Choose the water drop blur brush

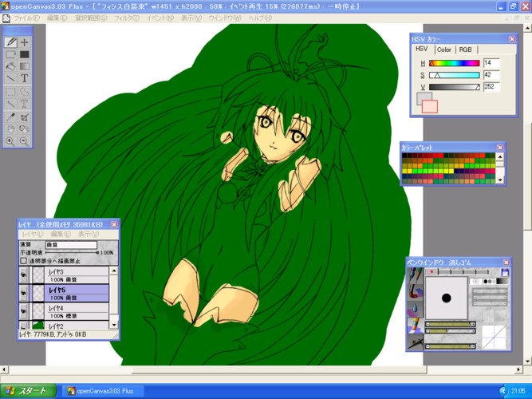click(415, 308)
